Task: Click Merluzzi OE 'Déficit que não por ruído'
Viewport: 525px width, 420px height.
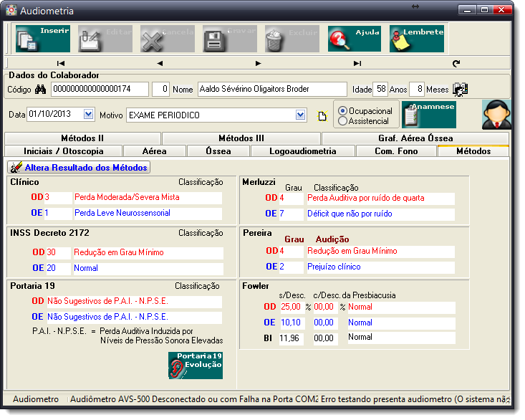Action: [x=381, y=214]
